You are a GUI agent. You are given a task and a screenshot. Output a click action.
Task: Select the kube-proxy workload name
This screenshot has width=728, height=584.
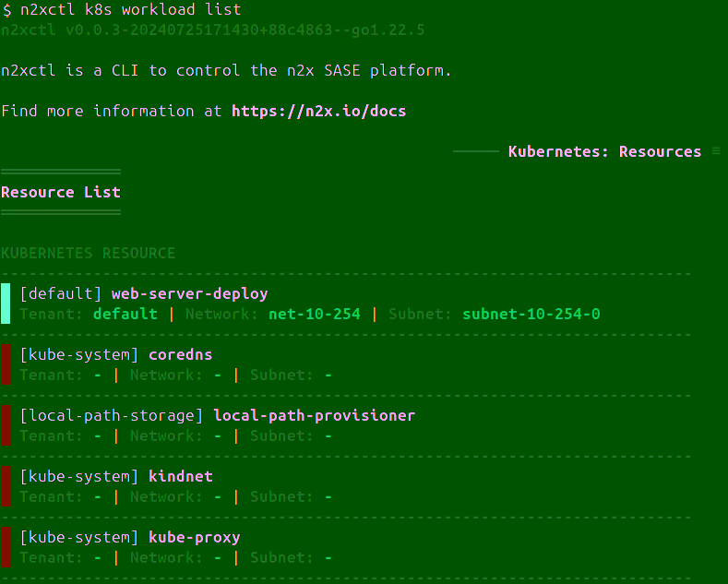tap(194, 538)
